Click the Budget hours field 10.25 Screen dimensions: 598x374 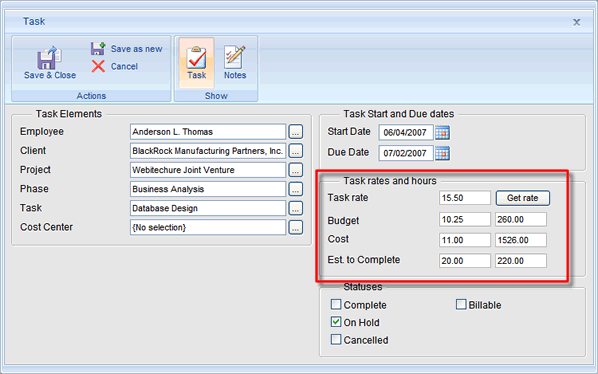(x=465, y=220)
